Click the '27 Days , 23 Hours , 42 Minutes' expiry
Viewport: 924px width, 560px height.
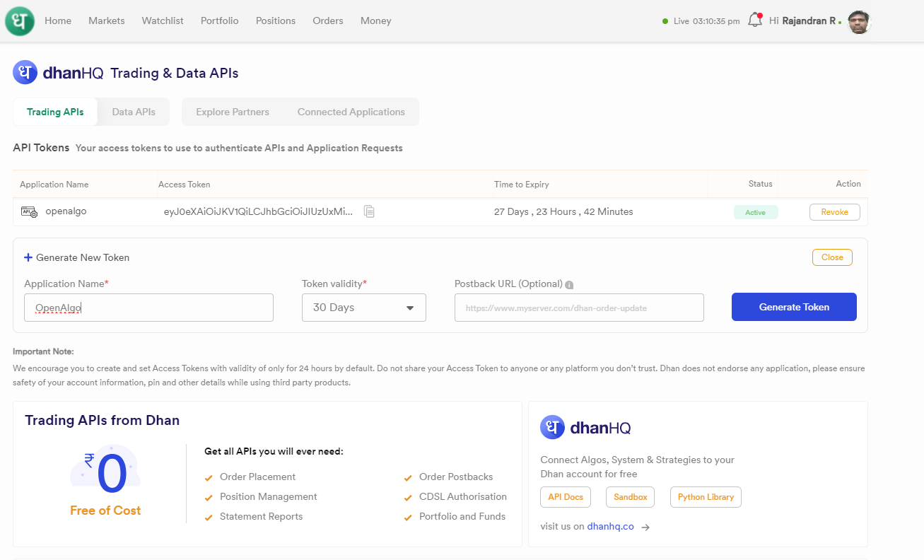point(563,211)
